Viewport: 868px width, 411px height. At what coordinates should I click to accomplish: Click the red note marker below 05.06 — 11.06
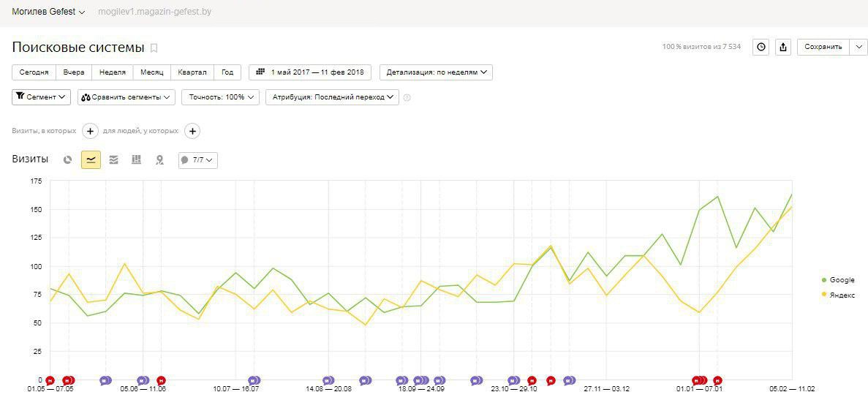pos(161,380)
